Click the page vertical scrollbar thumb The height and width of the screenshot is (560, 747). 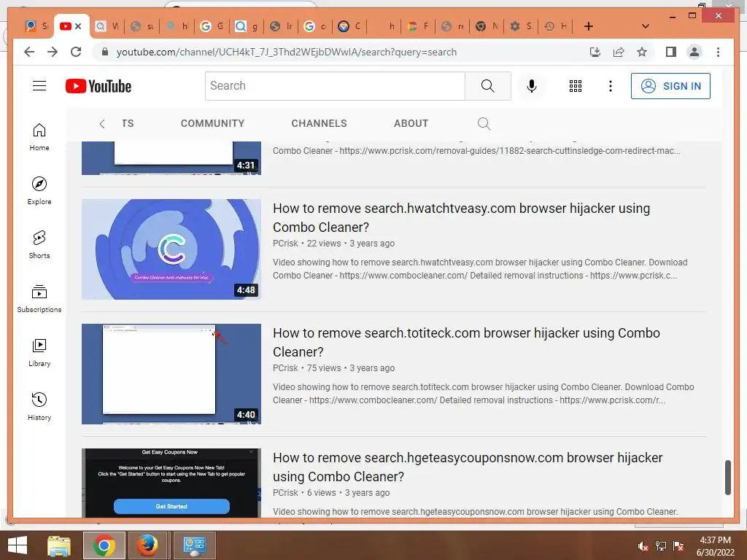727,477
